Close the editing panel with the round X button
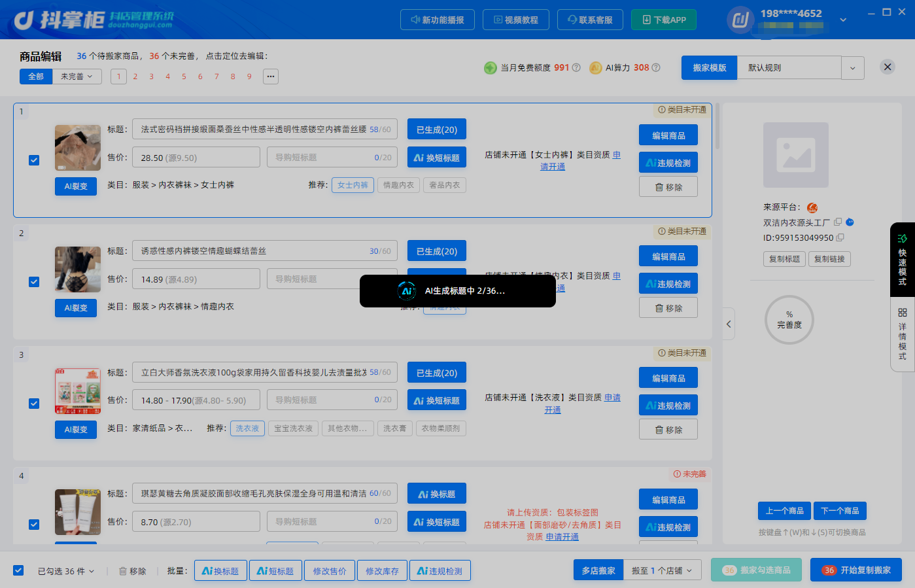This screenshot has width=915, height=588. (888, 67)
